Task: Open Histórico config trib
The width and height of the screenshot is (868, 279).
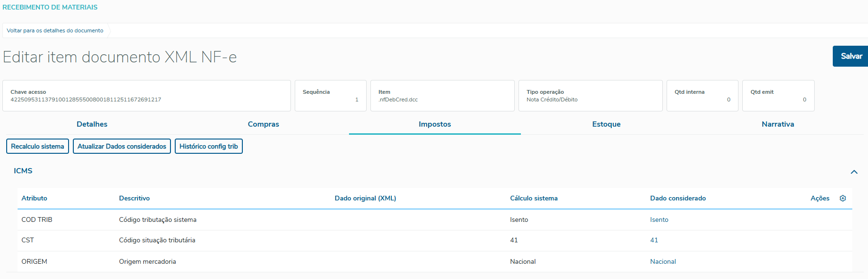Action: coord(209,146)
